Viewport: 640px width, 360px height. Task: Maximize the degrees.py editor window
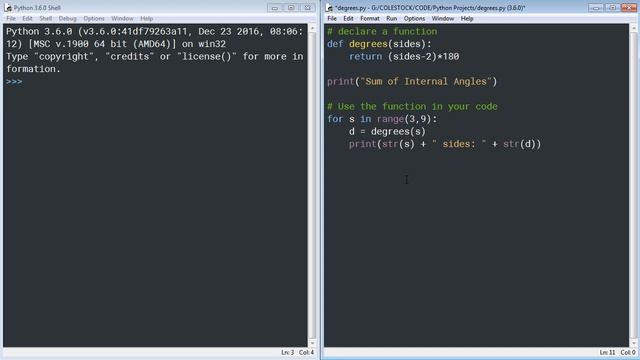pos(612,7)
